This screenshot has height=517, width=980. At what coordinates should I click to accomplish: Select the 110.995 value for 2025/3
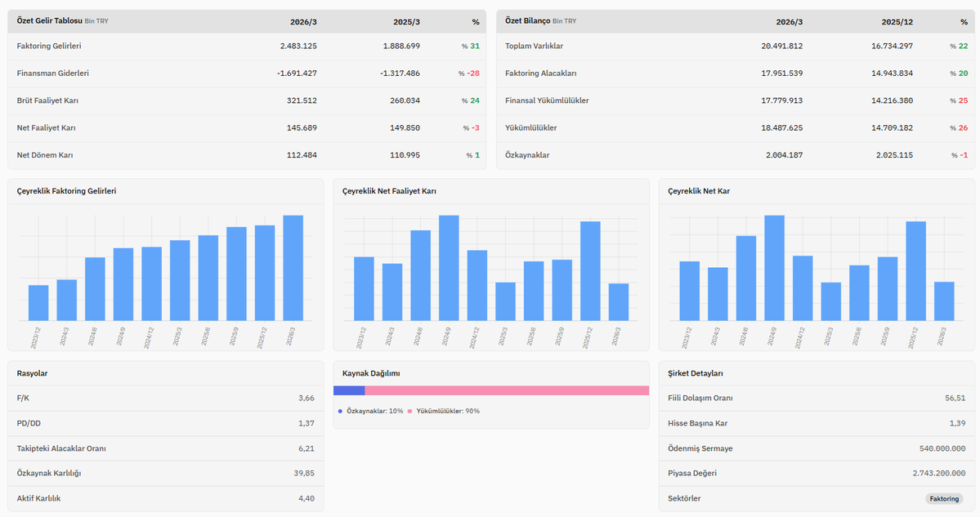pos(405,155)
